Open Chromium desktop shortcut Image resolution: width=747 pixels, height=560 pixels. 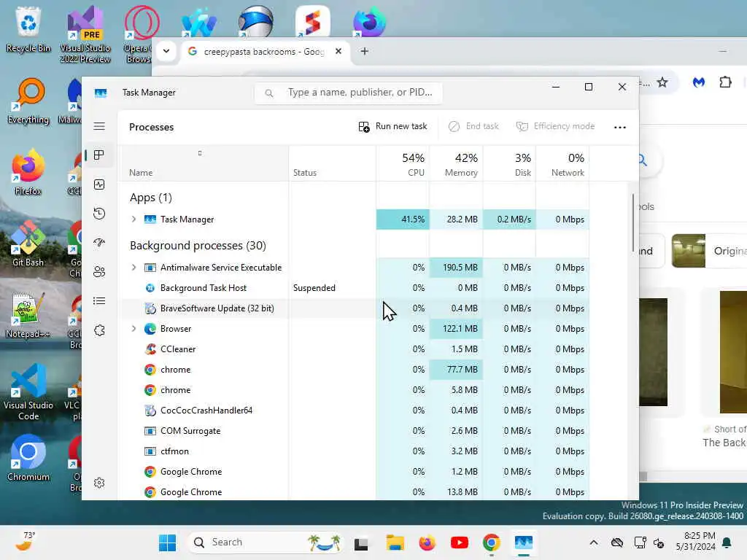tap(28, 458)
